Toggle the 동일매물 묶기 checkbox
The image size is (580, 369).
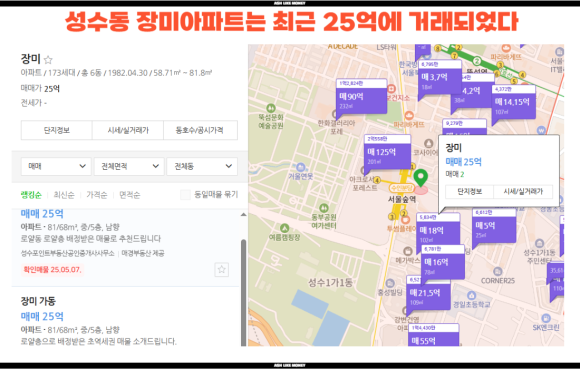coord(185,194)
